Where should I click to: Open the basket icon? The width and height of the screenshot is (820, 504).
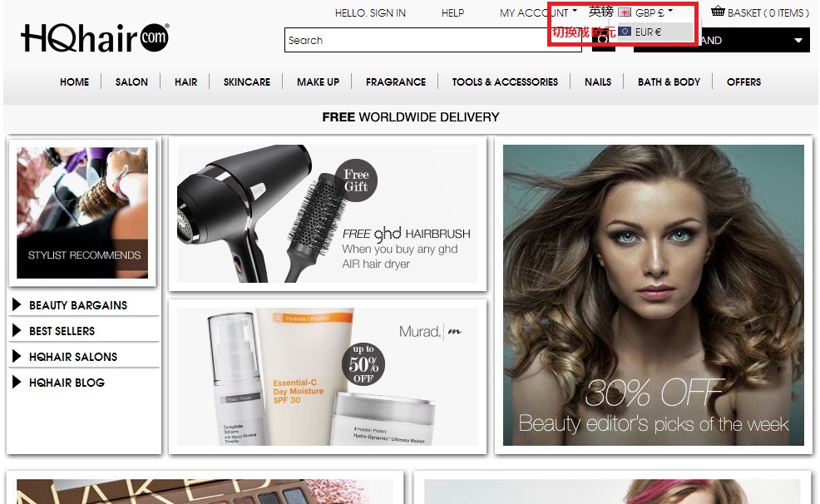pyautogui.click(x=718, y=11)
